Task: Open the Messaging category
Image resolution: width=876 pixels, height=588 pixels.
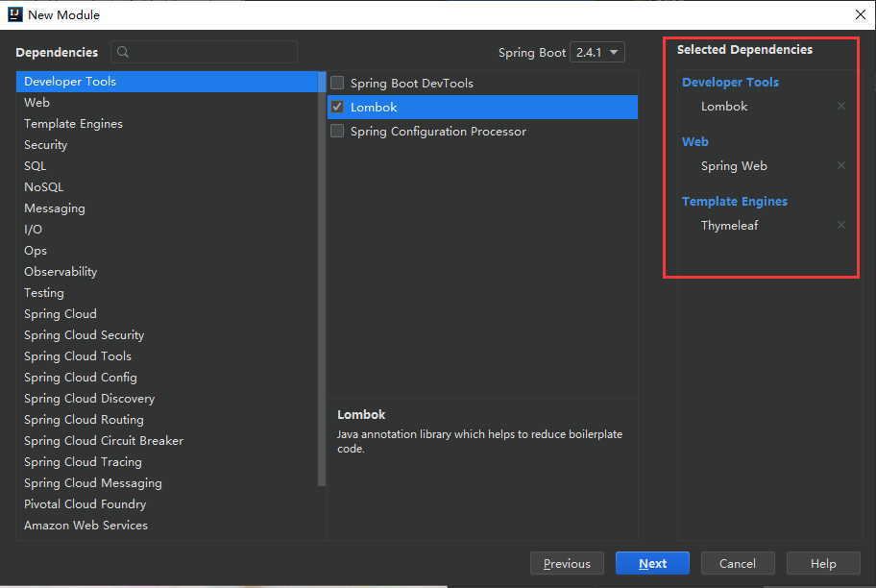Action: pos(166,208)
